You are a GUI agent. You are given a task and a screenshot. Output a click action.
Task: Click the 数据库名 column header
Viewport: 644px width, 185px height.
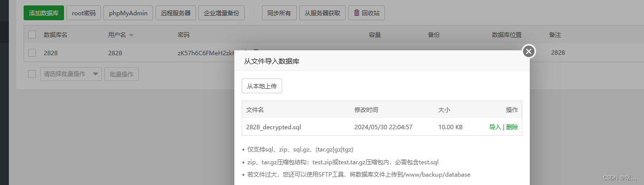(56, 35)
